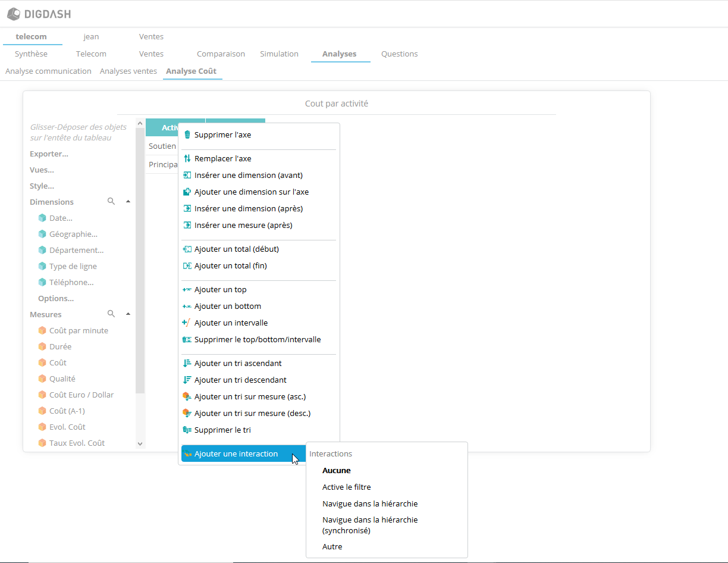Viewport: 728px width, 563px height.
Task: Collapse the Dimensions section arrow
Action: tap(128, 202)
